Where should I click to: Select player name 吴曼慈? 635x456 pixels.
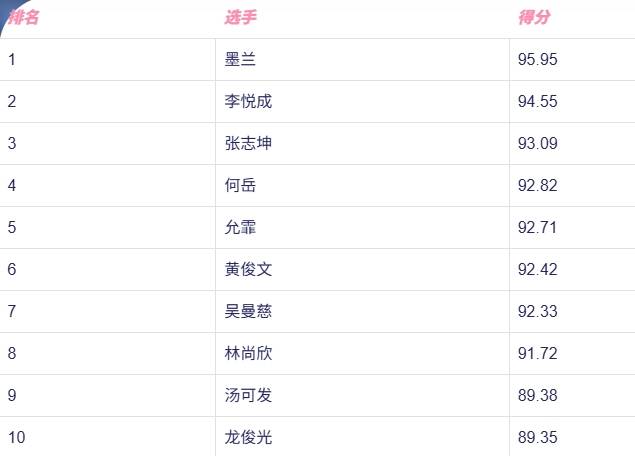coord(248,311)
